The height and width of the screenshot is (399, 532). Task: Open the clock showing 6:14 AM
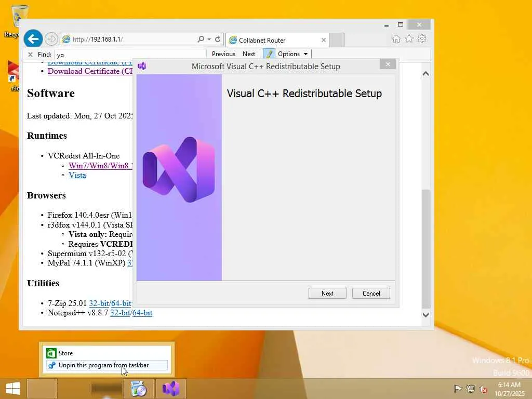(509, 389)
